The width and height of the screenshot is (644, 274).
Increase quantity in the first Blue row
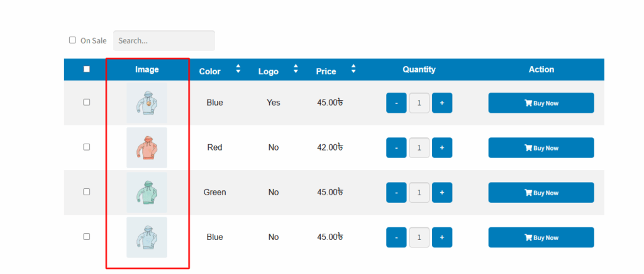pos(442,103)
